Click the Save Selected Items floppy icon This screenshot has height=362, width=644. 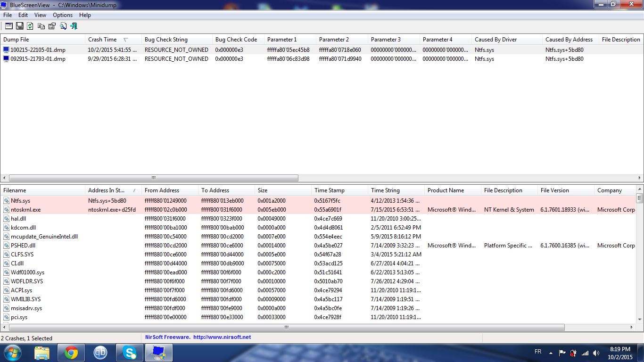(x=20, y=26)
